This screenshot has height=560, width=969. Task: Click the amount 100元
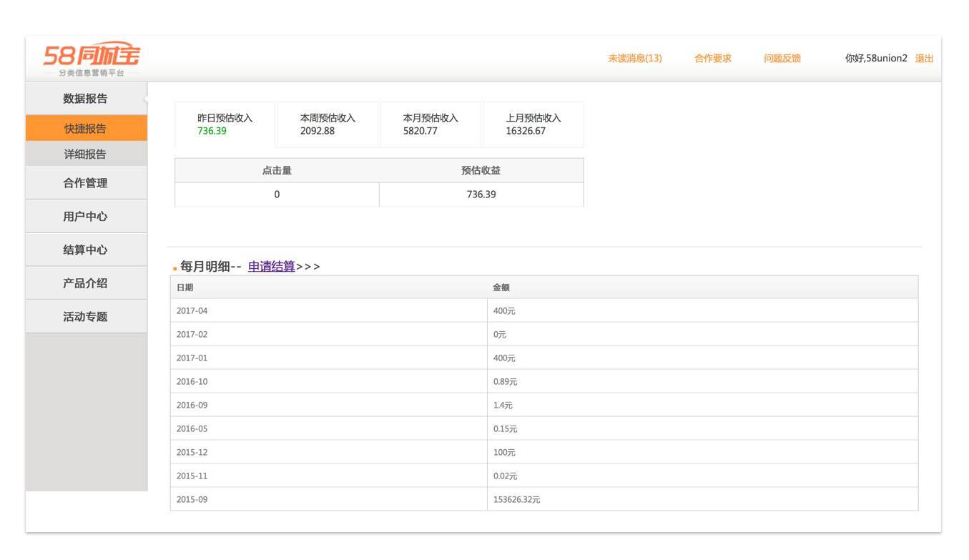[x=504, y=453]
